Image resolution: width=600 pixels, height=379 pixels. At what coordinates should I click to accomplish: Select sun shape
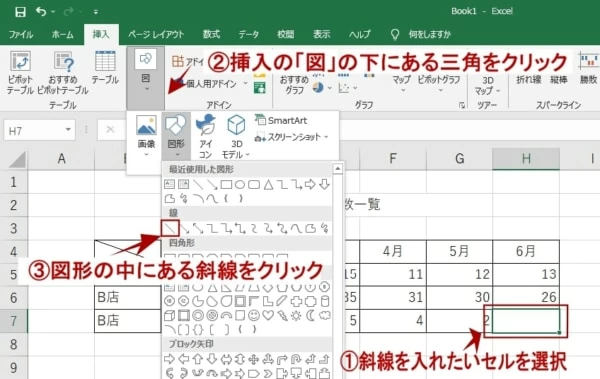pos(296,315)
